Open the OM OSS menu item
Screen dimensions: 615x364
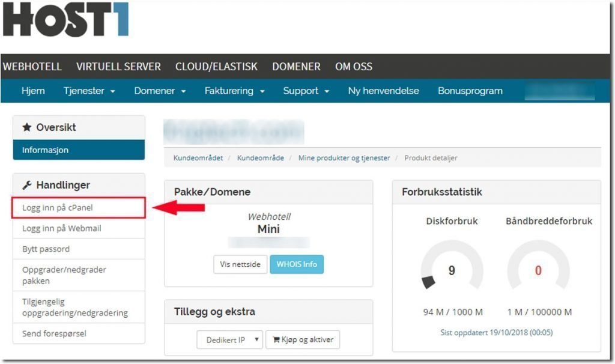[354, 67]
